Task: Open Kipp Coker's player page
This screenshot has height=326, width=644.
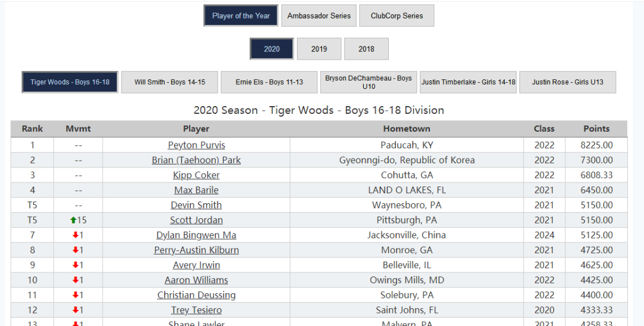Action: [196, 175]
